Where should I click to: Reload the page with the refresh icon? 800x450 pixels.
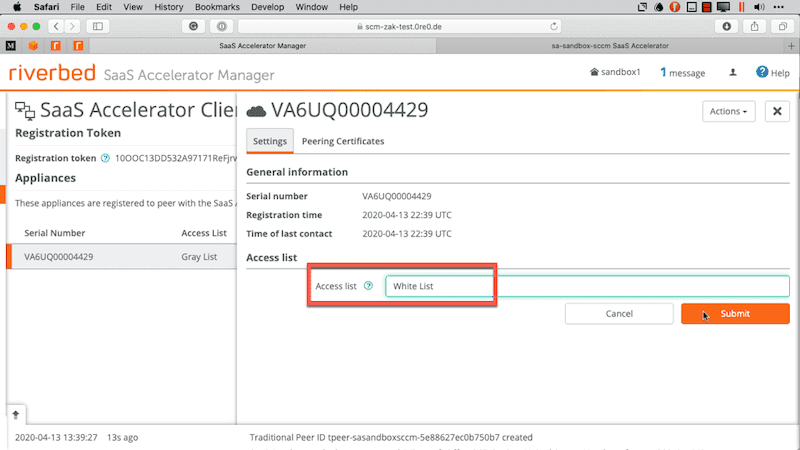(554, 26)
